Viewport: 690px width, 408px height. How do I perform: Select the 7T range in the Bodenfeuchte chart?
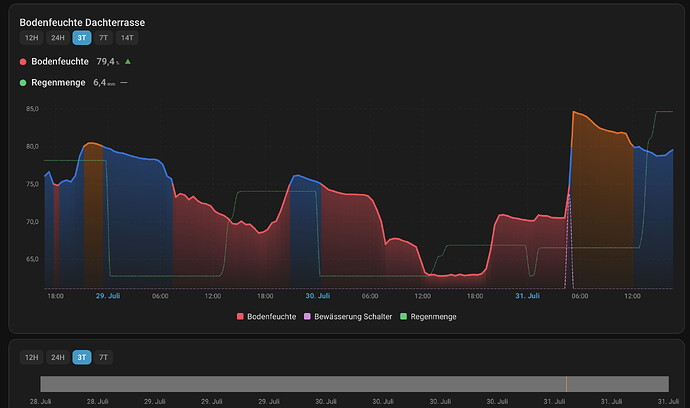click(103, 38)
